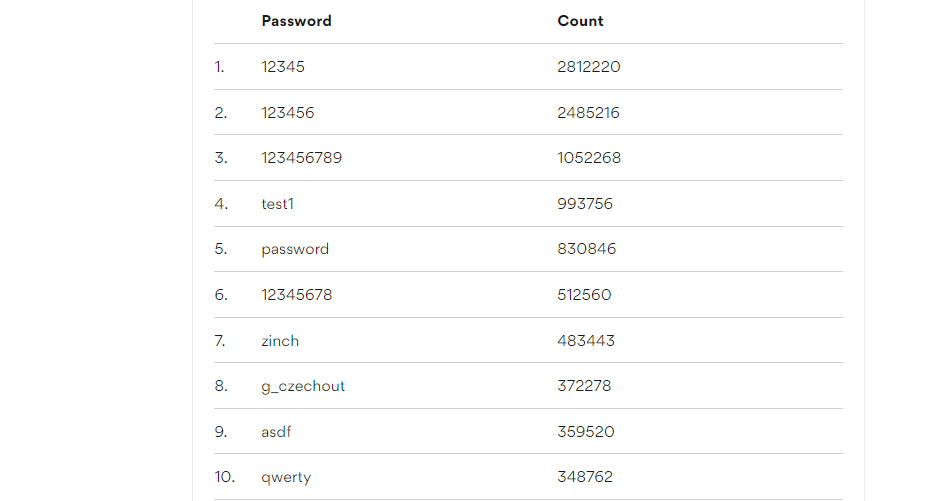The image size is (932, 501).
Task: Click the count 483443
Action: click(x=586, y=341)
